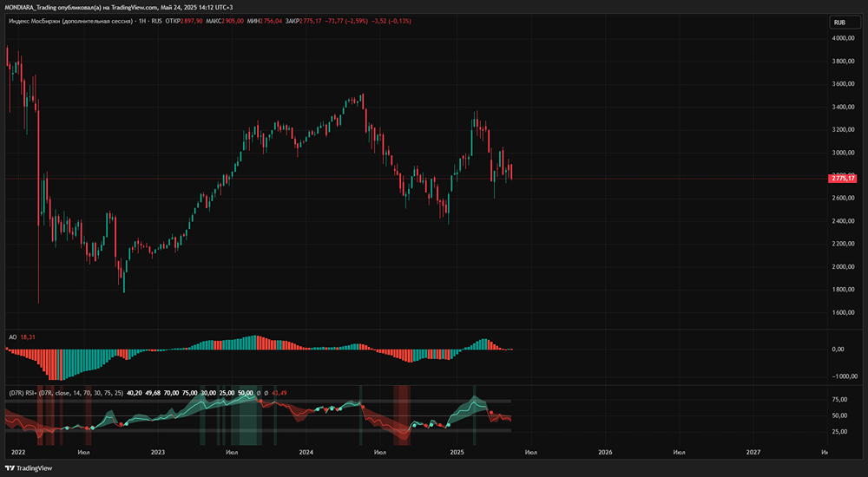Click the 2000,00 price scale label
Screen dimensions: 868x477
[845, 267]
